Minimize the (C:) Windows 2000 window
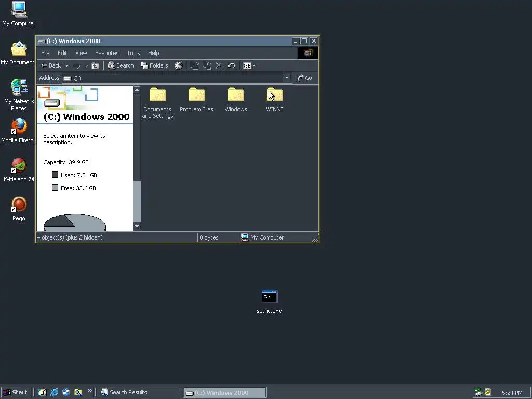The height and width of the screenshot is (399, 532). click(x=296, y=41)
